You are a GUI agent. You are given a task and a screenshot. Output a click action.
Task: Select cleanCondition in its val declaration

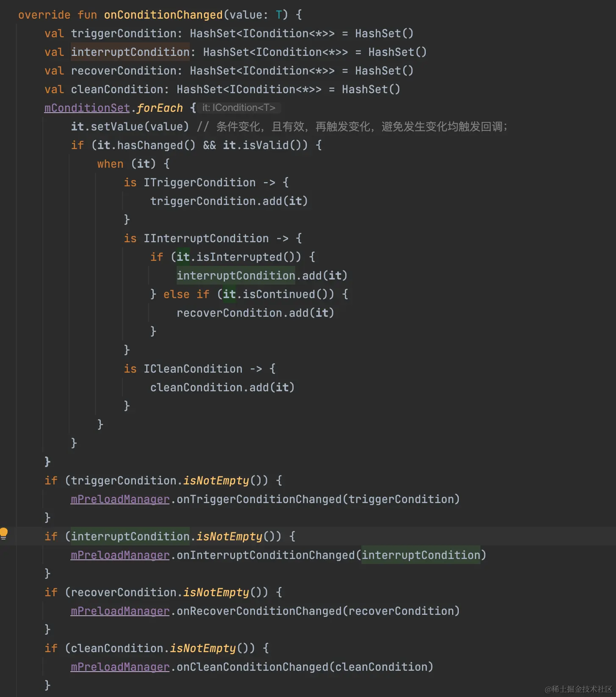click(x=117, y=89)
